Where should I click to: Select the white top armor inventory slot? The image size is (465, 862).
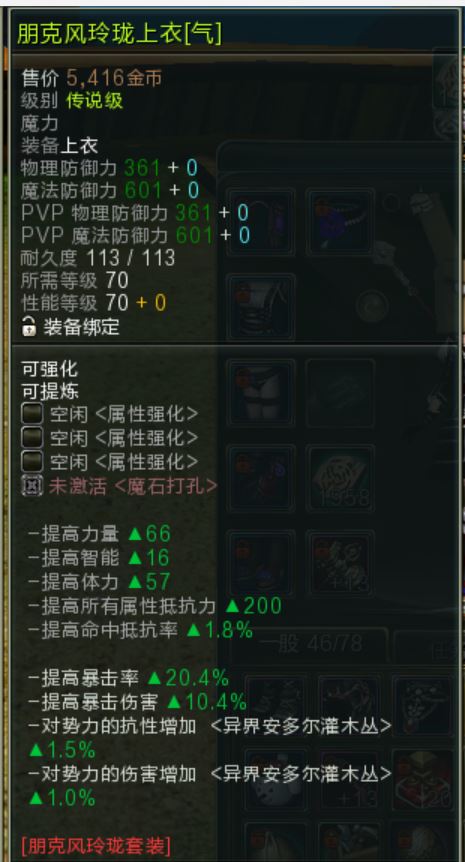261,307
